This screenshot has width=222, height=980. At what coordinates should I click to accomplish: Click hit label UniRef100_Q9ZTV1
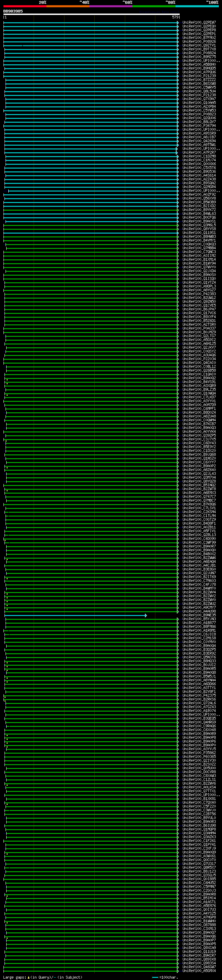click(x=199, y=45)
